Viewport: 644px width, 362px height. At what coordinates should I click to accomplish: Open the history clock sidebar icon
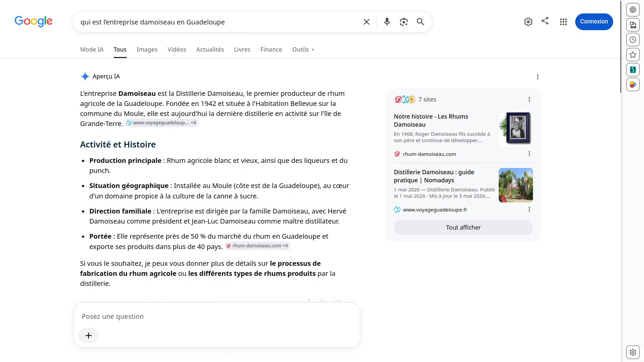click(633, 40)
